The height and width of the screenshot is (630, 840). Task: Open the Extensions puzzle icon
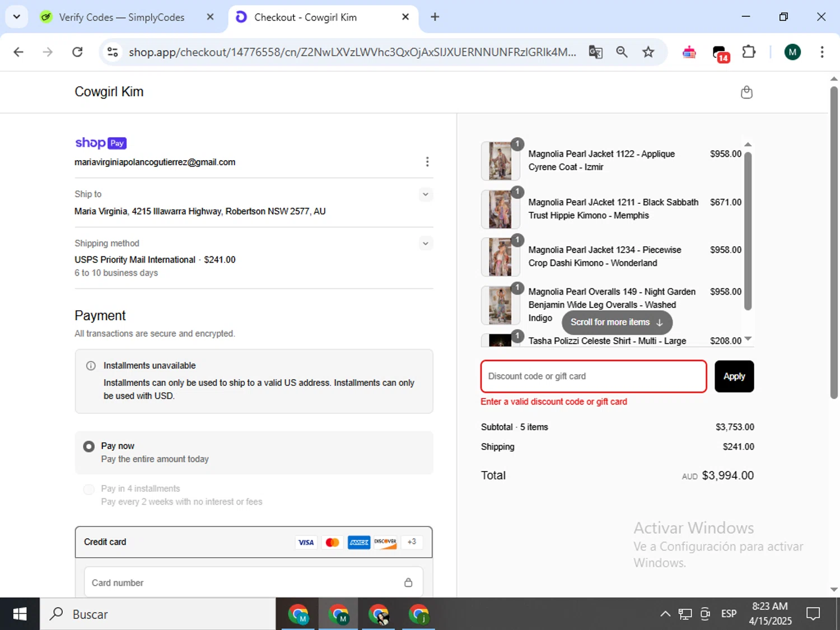coord(749,52)
